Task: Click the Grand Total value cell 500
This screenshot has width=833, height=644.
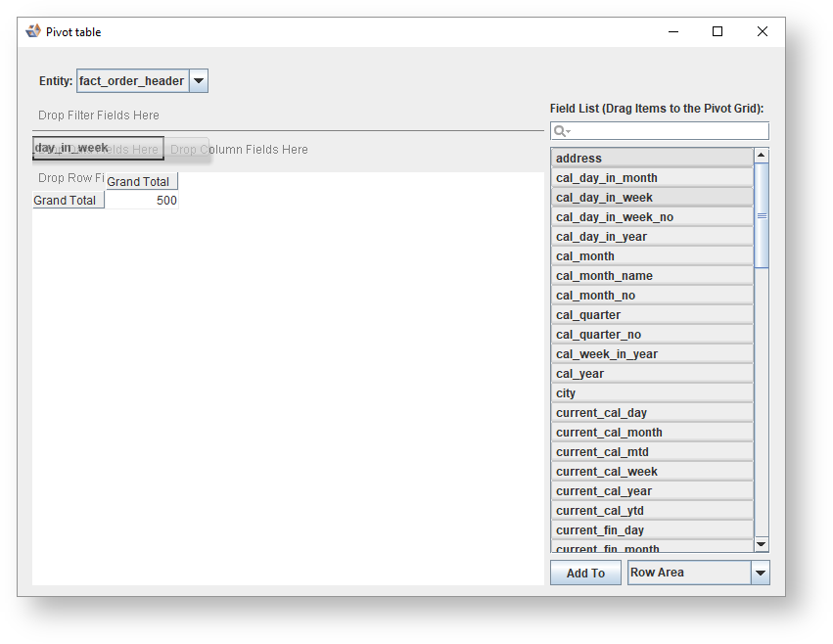Action: coord(141,201)
